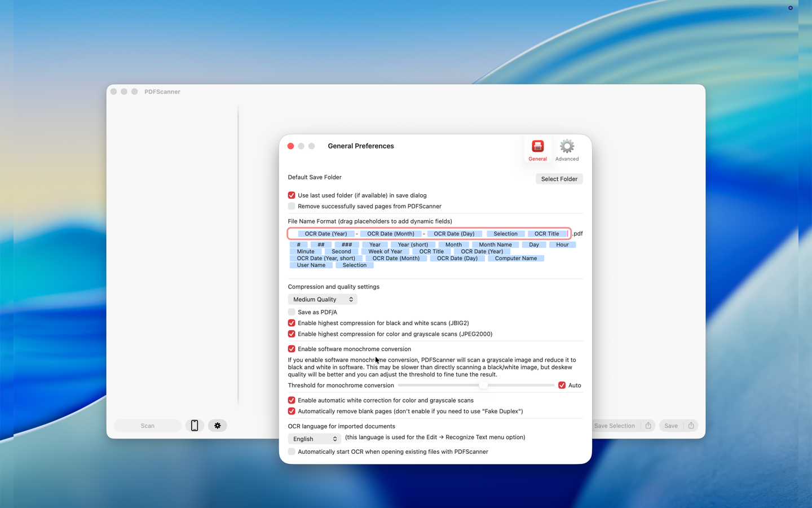Toggle Use last used folder in save dialog
Viewport: 812px width, 508px height.
click(x=292, y=195)
